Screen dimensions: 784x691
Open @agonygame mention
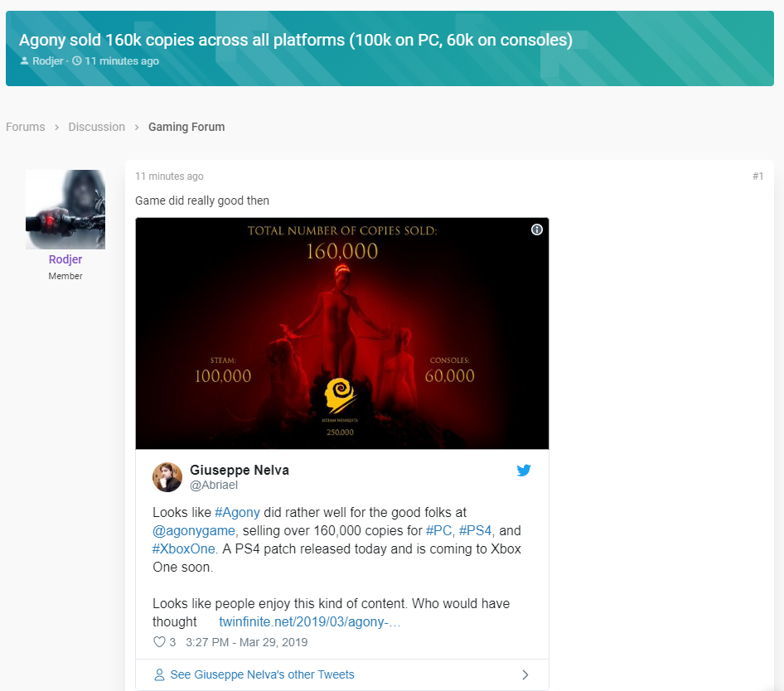194,530
